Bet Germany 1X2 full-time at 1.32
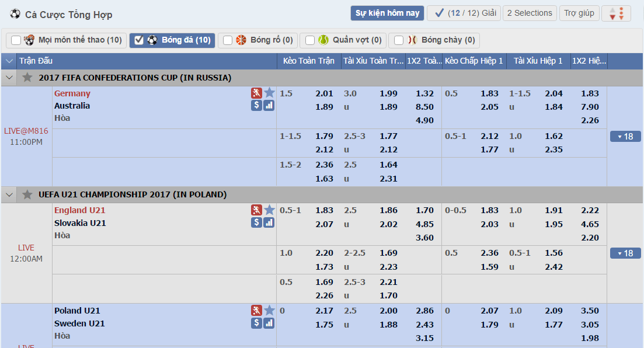The height and width of the screenshot is (348, 644). click(424, 93)
